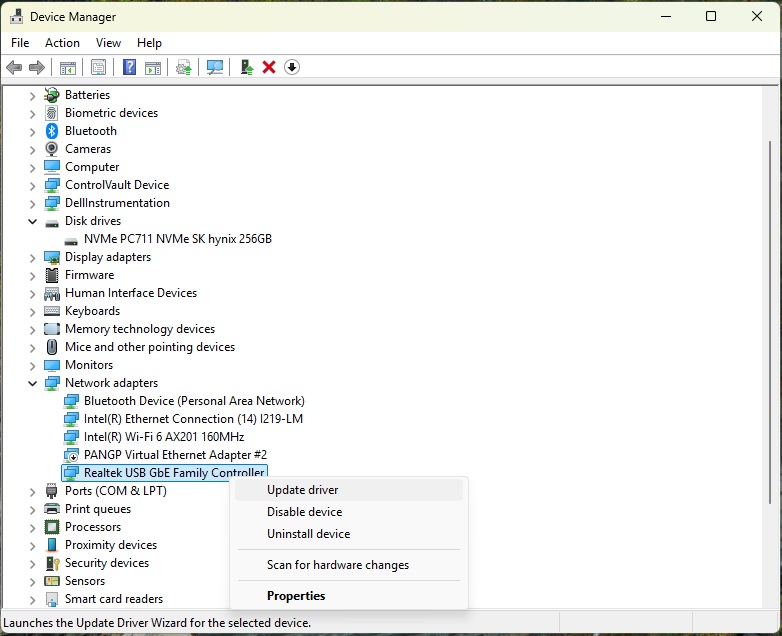The image size is (782, 636).
Task: Click the Properties sheet toolbar icon
Action: click(98, 67)
